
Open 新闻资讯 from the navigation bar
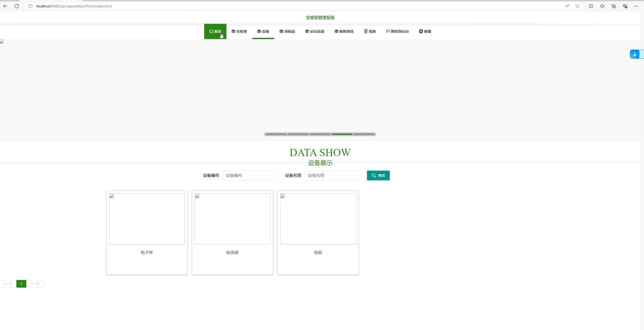344,31
